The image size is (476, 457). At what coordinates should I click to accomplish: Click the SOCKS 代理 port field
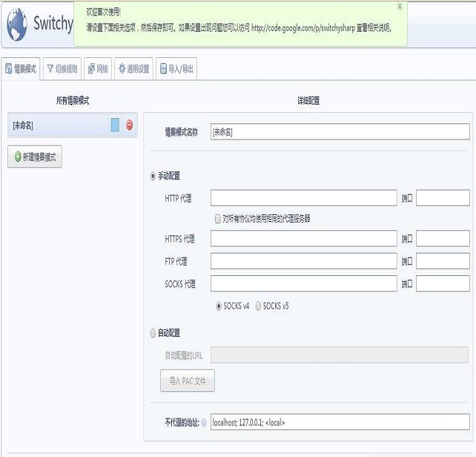[x=443, y=284]
